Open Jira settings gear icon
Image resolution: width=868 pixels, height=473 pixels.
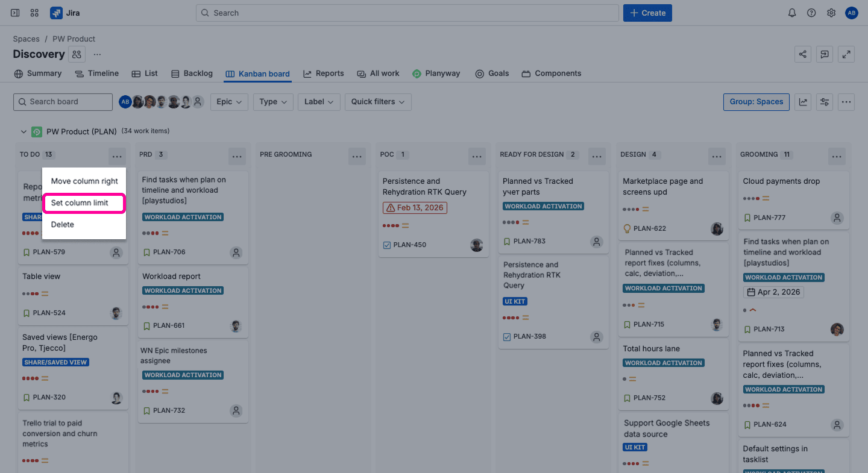(x=831, y=13)
